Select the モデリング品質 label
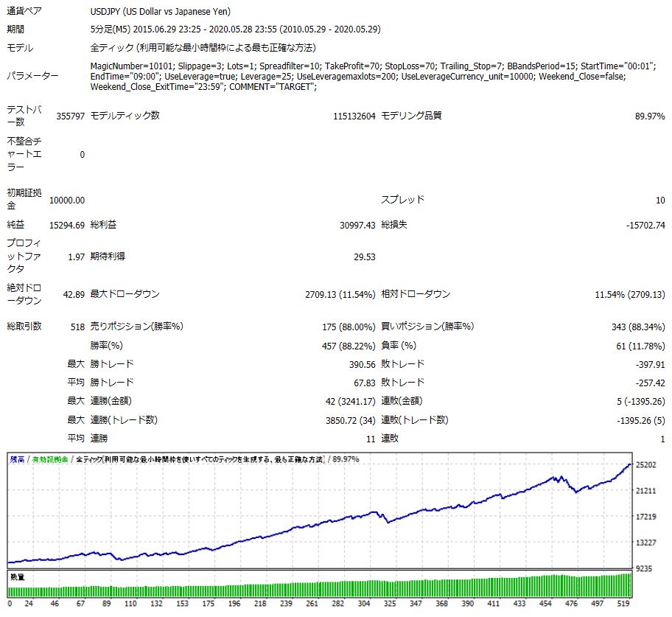The height and width of the screenshot is (617, 672). (x=411, y=115)
